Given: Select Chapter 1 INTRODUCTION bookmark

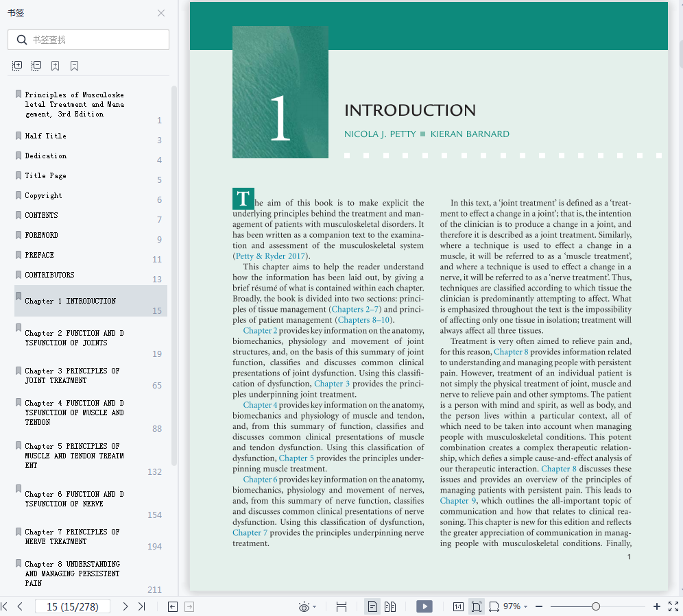Looking at the screenshot, I should [x=91, y=301].
